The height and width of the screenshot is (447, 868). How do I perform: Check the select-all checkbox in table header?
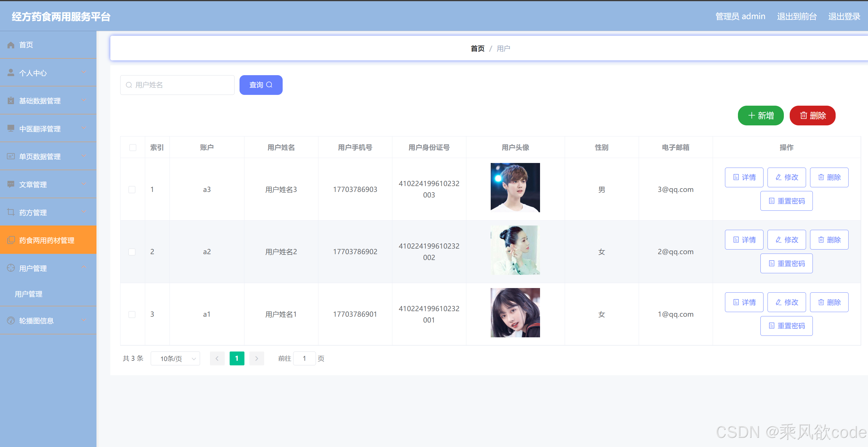pyautogui.click(x=132, y=147)
